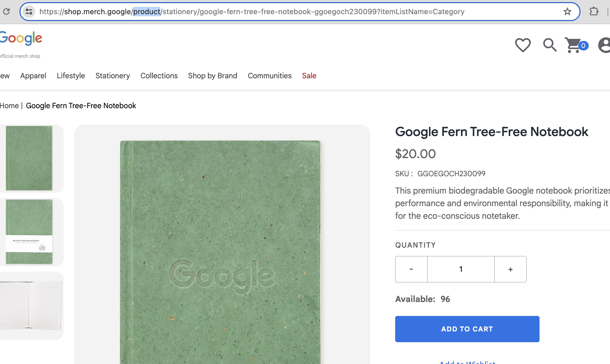Click the SKU value GGOEGOCH230099
610x364 pixels.
[x=451, y=174]
